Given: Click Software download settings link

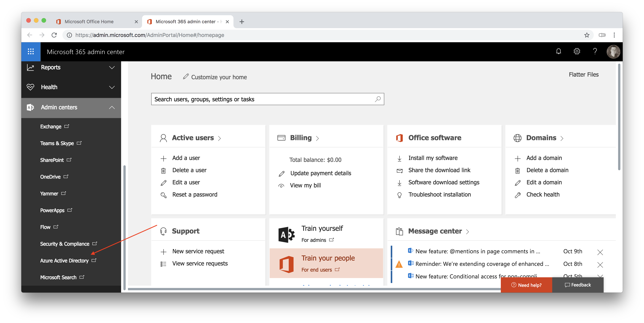Looking at the screenshot, I should 444,182.
